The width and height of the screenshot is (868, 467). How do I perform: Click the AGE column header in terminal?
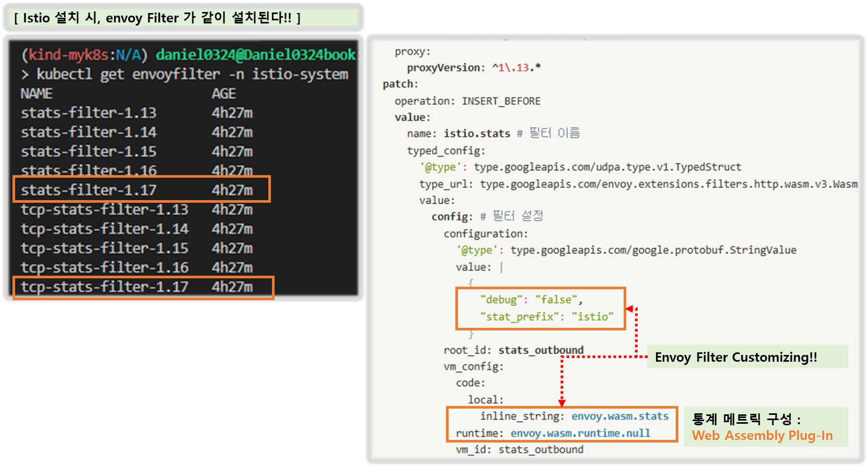[224, 94]
